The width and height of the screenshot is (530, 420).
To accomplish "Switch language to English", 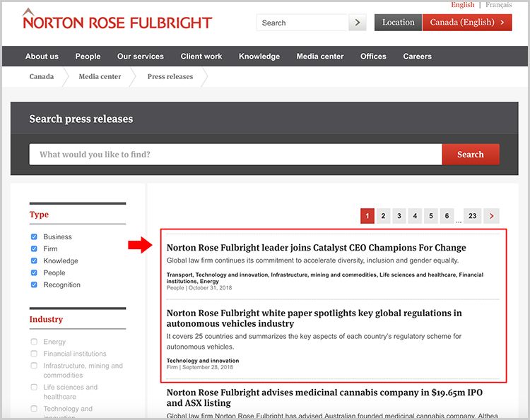I will (x=463, y=5).
